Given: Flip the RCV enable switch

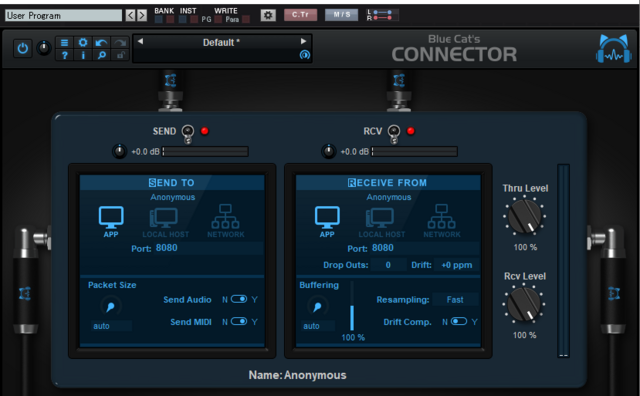Looking at the screenshot, I should tap(394, 133).
